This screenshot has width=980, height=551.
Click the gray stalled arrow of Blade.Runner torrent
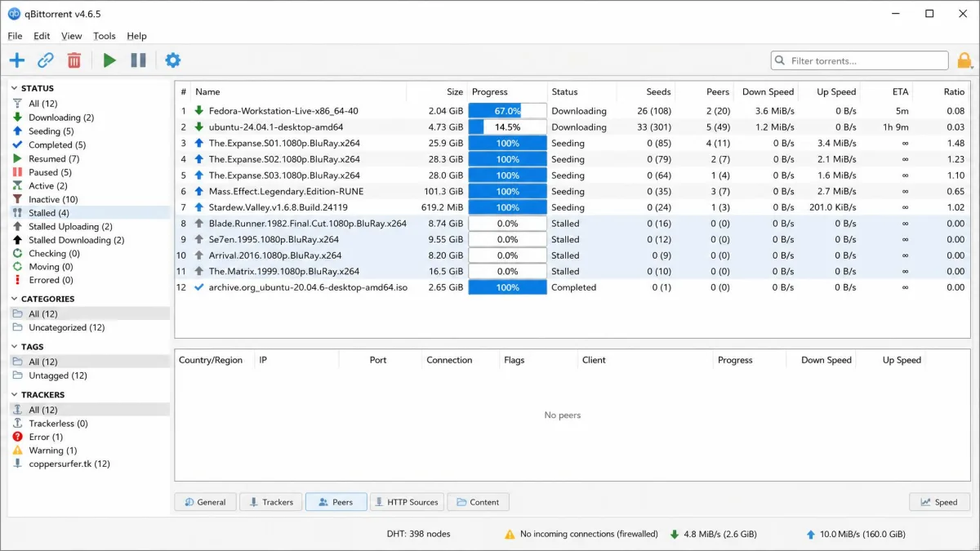pos(198,223)
